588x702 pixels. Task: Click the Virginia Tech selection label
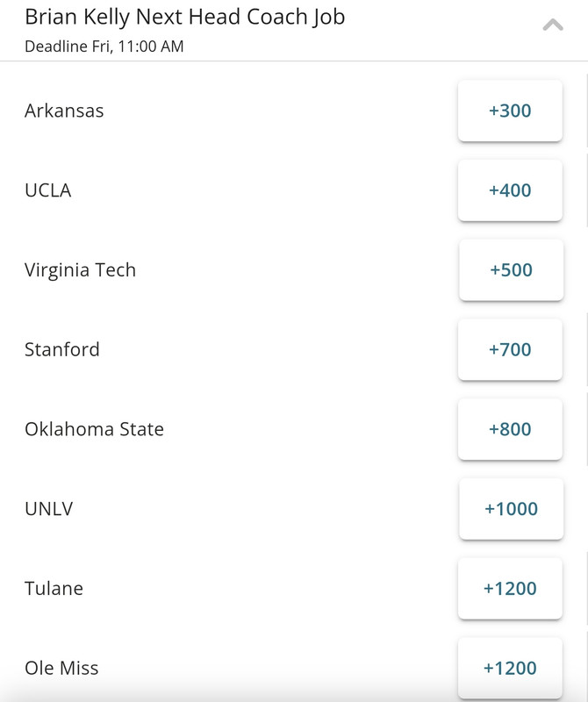click(80, 270)
